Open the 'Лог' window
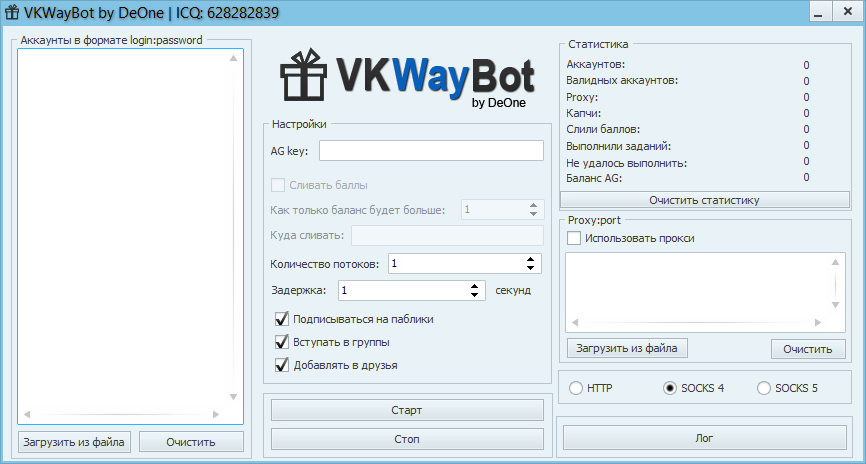866x464 pixels. point(705,438)
